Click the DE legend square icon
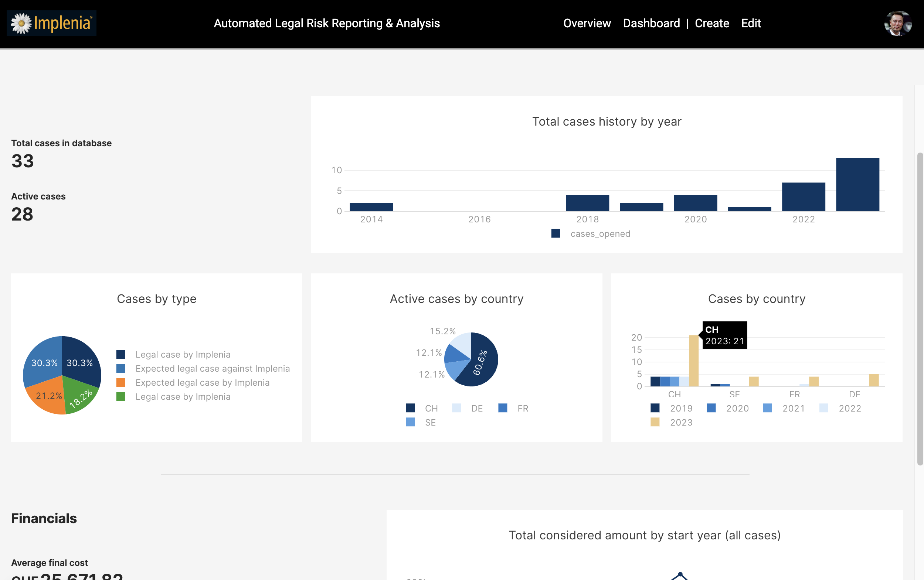Image resolution: width=924 pixels, height=580 pixels. coord(456,408)
